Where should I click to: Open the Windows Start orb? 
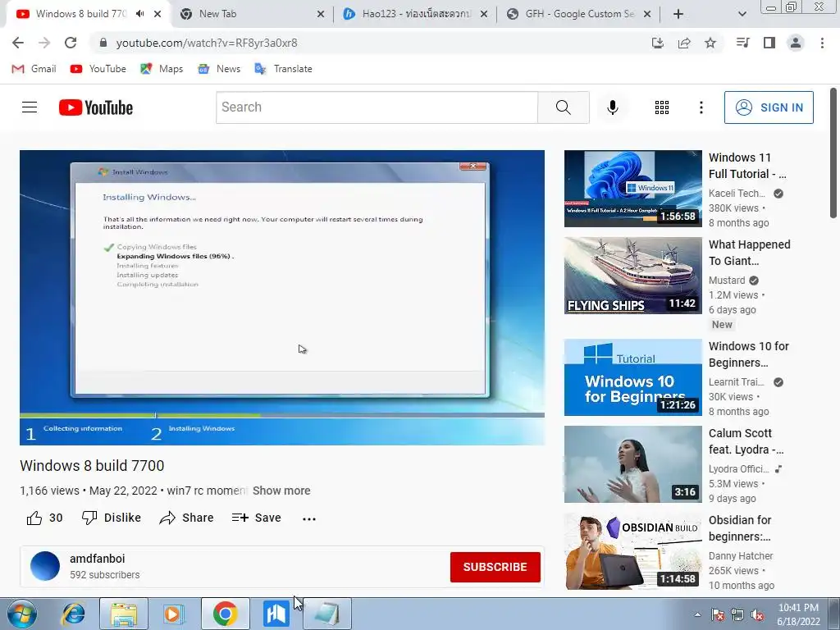coord(22,614)
